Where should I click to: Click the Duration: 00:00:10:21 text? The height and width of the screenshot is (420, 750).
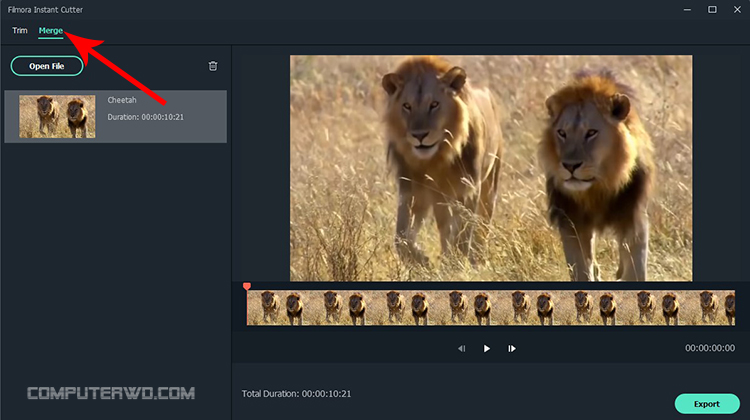[145, 117]
